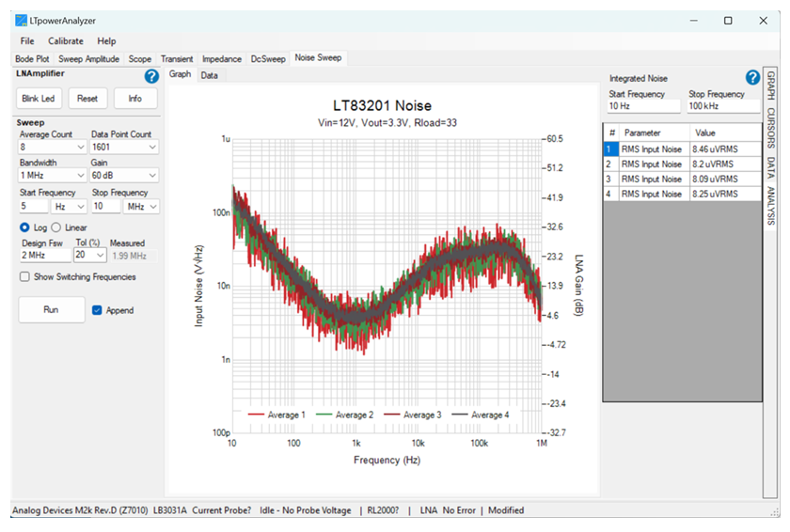Maximize the LTpowerAnalyzer window
This screenshot has width=790, height=532.
(x=728, y=21)
